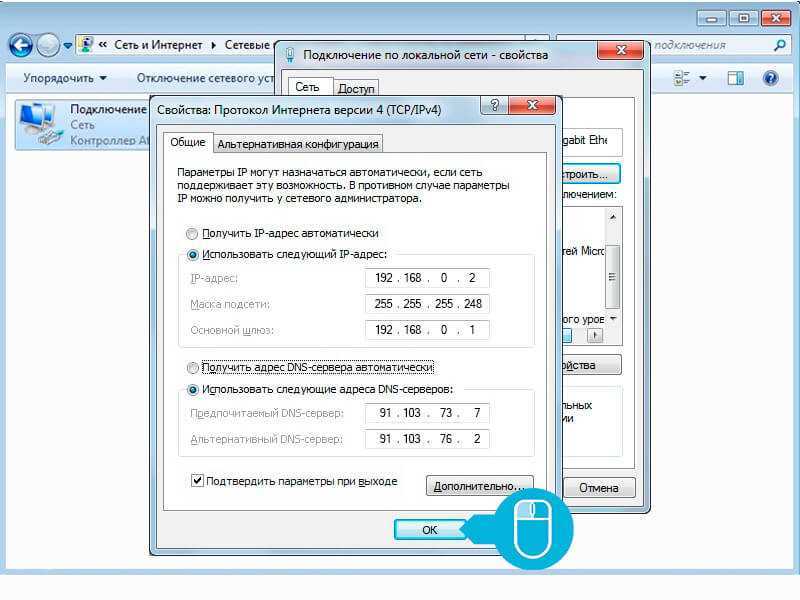Open the Help icon in Explorer toolbar
The height and width of the screenshot is (600, 800).
(x=770, y=78)
